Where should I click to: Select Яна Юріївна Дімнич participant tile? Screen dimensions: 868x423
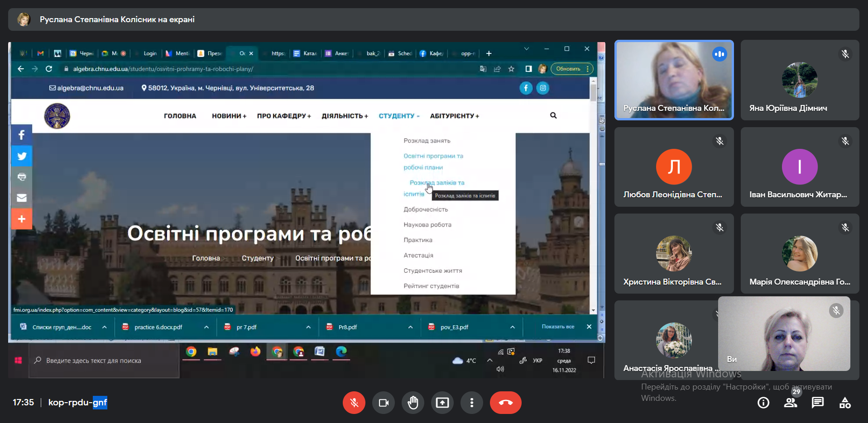(x=800, y=80)
